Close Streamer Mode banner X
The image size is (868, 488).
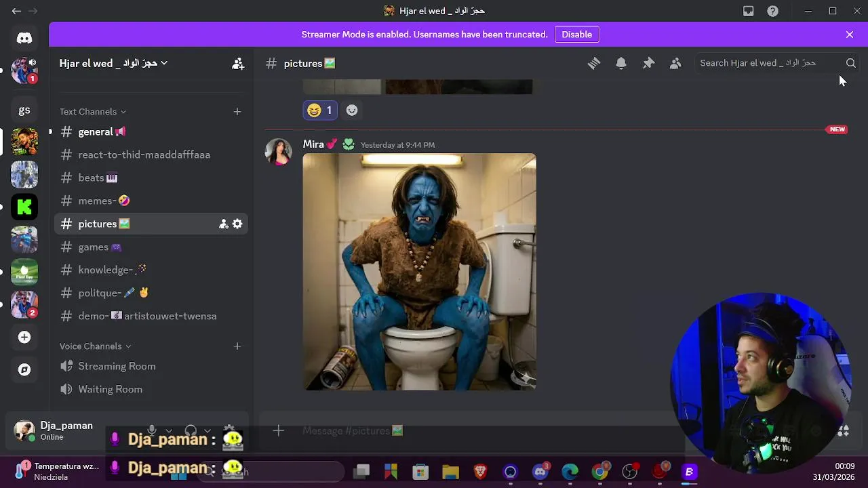tap(850, 35)
